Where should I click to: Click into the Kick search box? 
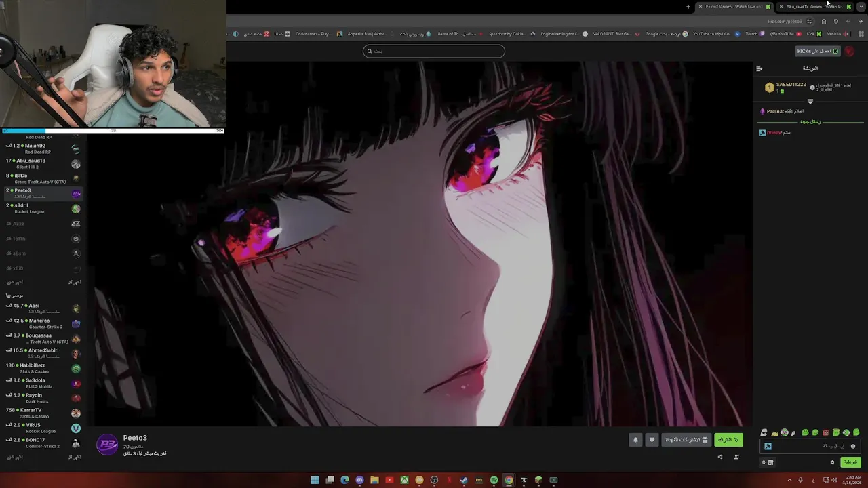[x=434, y=51]
